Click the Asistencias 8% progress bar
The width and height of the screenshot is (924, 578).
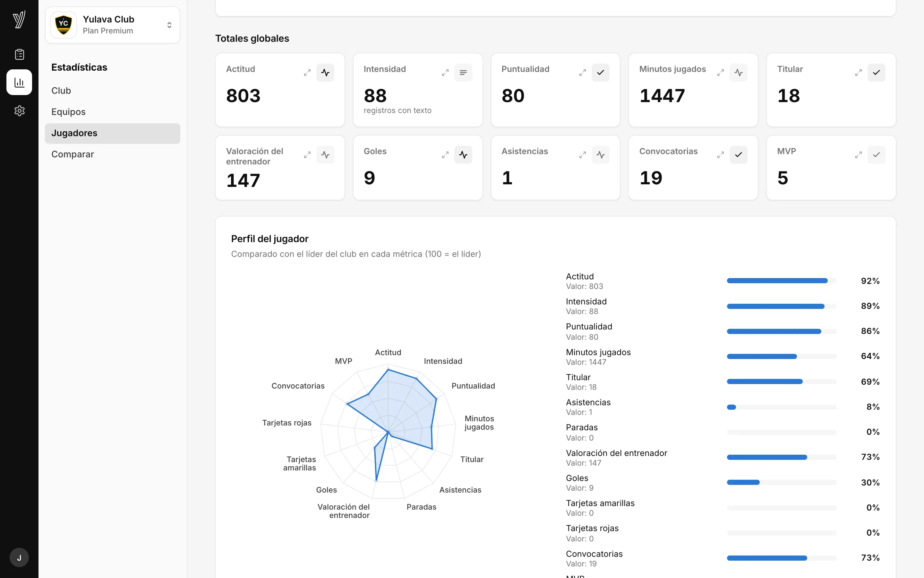pos(782,407)
